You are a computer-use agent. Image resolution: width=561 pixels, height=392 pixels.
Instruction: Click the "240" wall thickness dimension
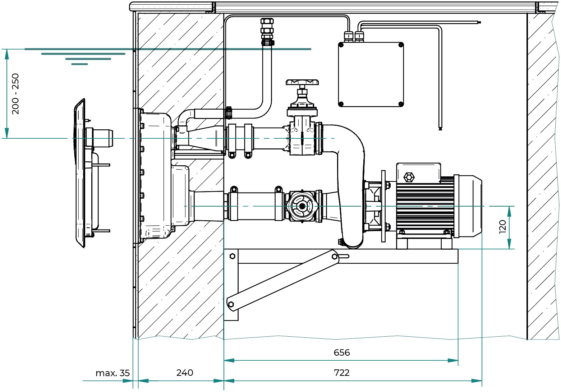tap(185, 373)
